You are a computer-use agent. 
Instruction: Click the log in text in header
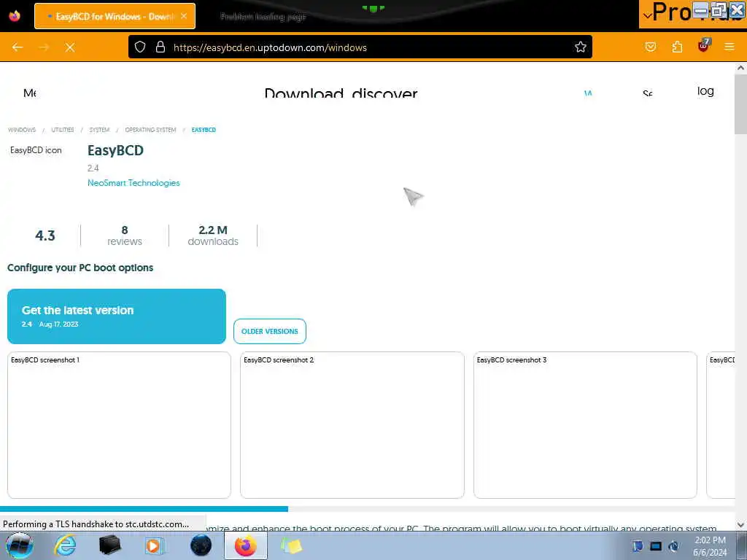click(x=705, y=91)
